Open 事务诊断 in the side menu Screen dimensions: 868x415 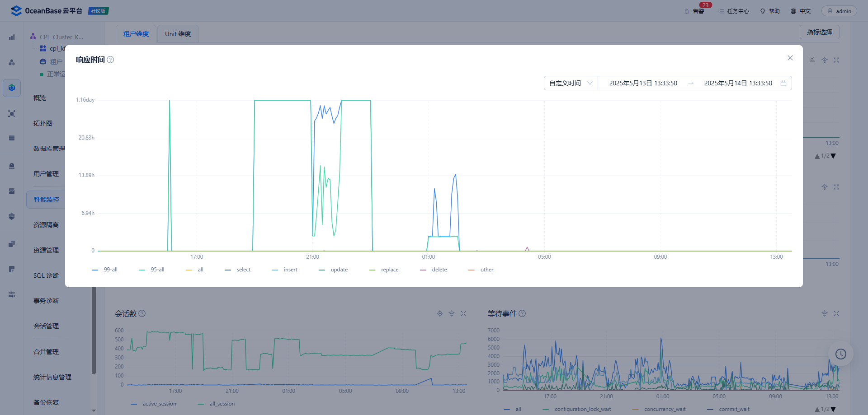[46, 301]
